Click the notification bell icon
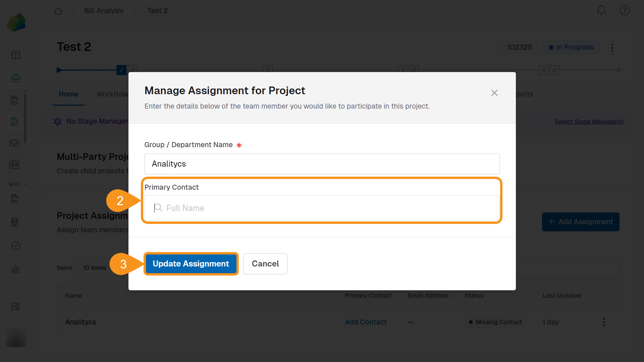 tap(601, 10)
